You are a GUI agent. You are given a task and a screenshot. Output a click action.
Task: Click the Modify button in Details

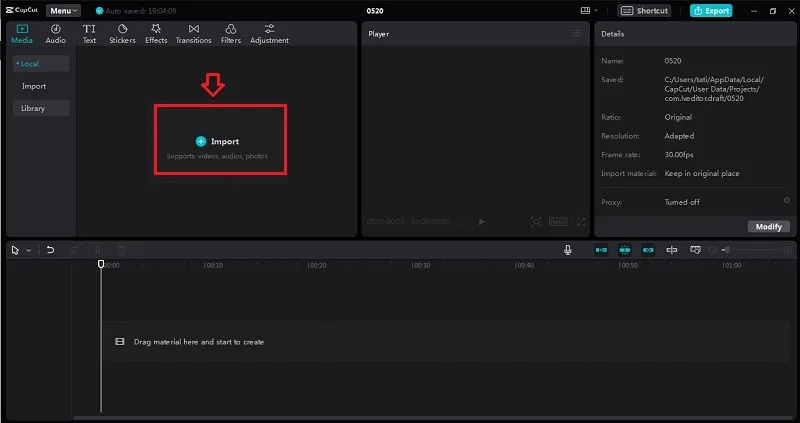pyautogui.click(x=768, y=227)
